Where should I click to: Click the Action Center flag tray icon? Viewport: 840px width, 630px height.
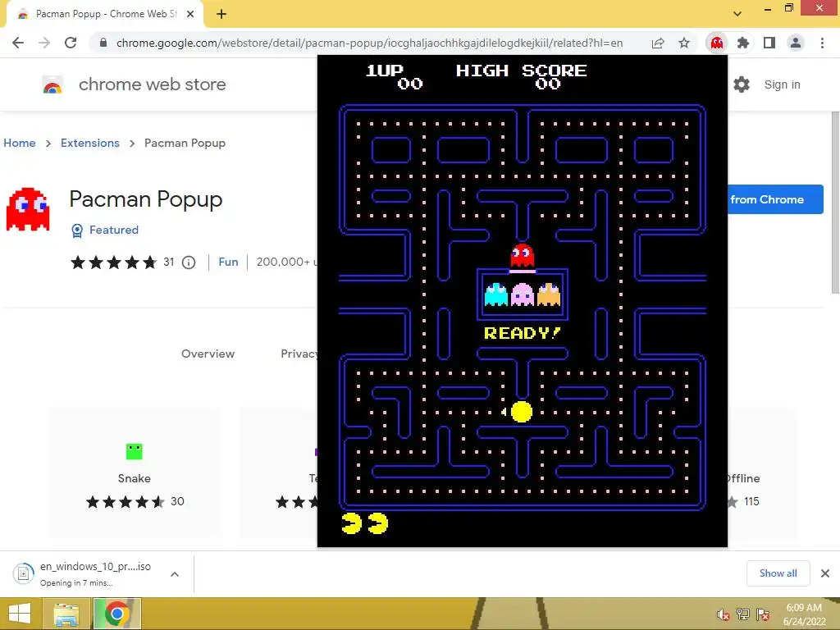pos(763,614)
